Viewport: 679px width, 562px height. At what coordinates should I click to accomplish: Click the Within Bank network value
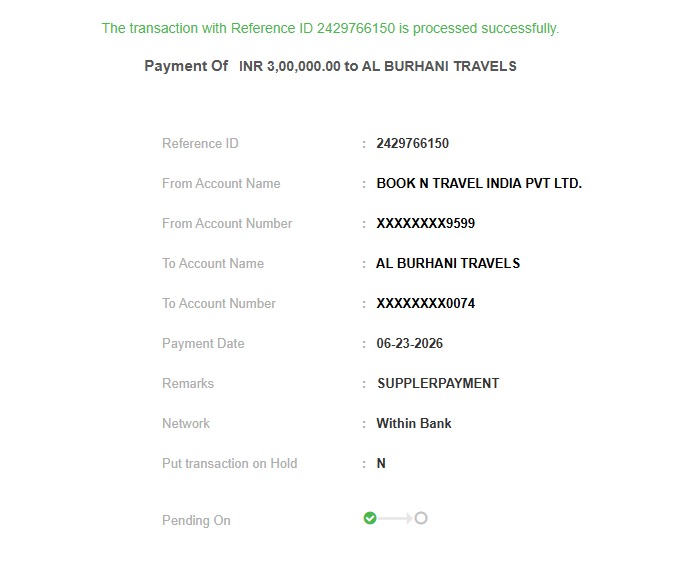point(414,423)
